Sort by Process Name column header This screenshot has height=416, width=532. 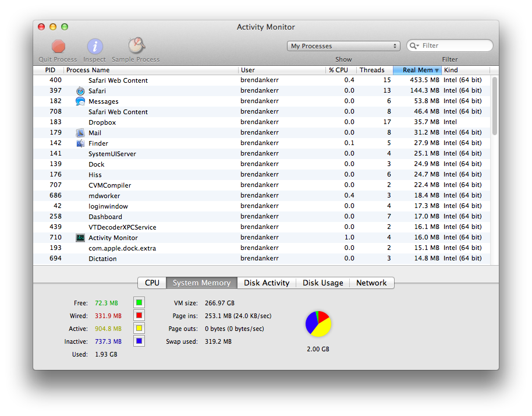click(x=151, y=70)
